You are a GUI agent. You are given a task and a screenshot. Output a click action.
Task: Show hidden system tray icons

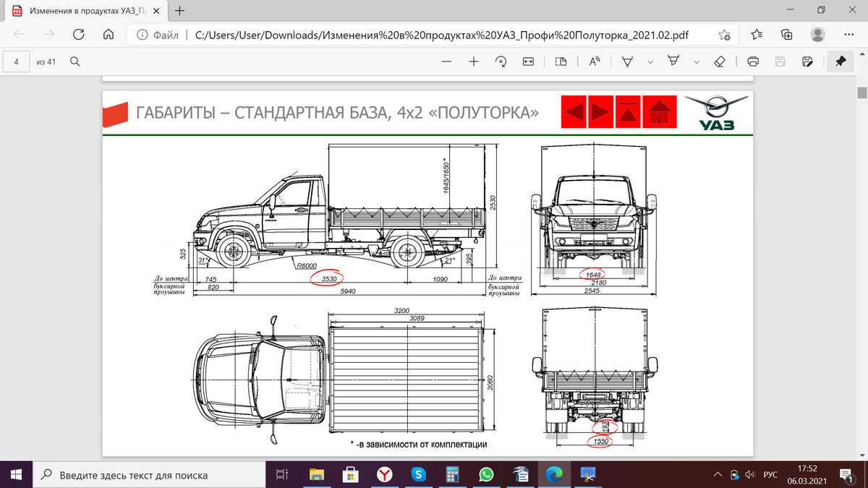click(718, 474)
